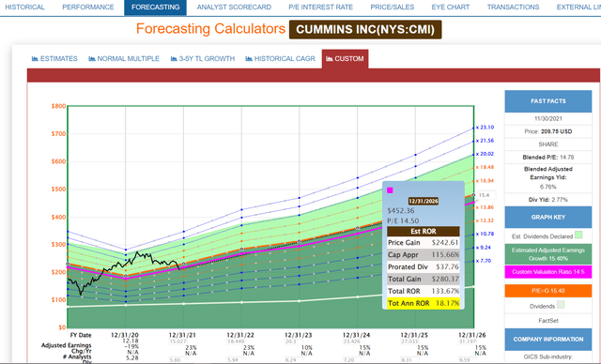Click the Blended P/E: 14.78 fact
Screen dimensions: 601x364
pyautogui.click(x=548, y=158)
